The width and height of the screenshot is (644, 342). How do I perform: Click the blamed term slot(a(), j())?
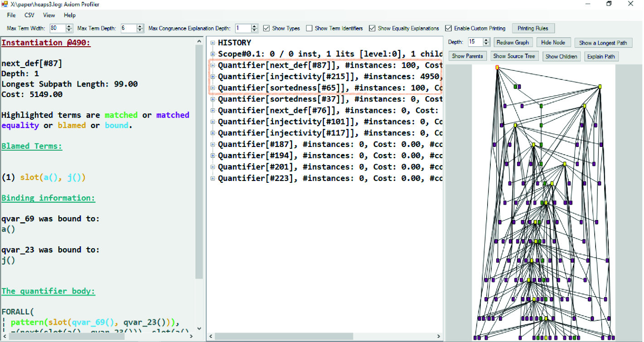[x=53, y=177]
